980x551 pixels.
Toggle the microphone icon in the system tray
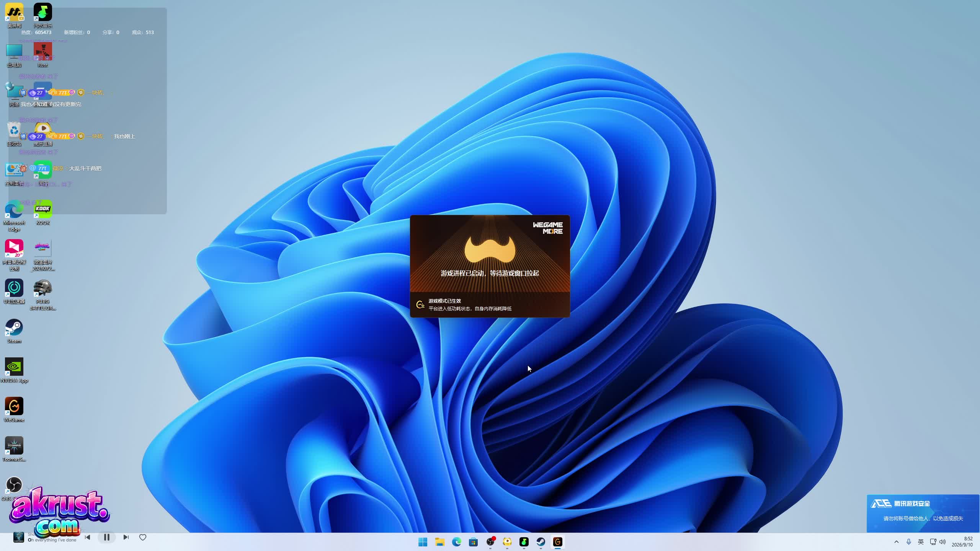coord(909,542)
